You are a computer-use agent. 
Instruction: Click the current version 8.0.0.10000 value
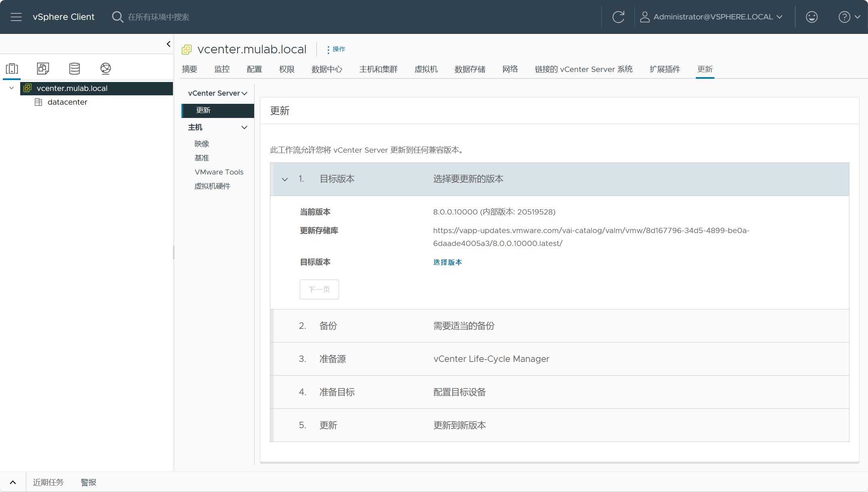coord(494,212)
